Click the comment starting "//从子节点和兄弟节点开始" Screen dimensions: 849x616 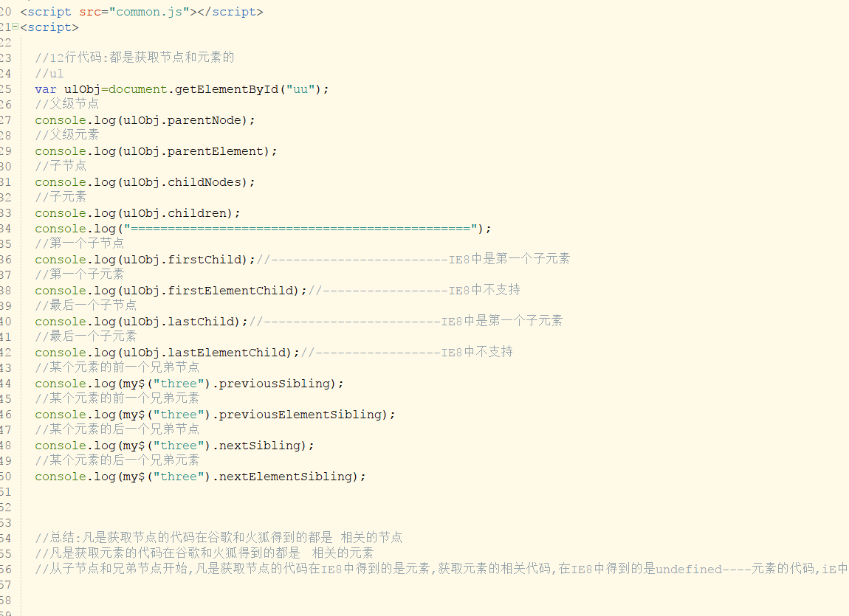441,568
